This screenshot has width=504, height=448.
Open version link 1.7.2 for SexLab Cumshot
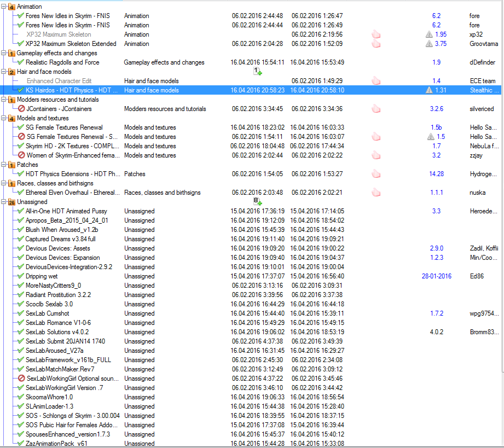point(437,313)
